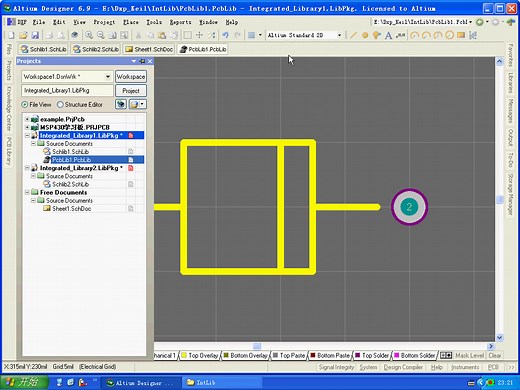Image resolution: width=520 pixels, height=390 pixels.
Task: Create a new document from the toolbar
Action: tap(11, 35)
